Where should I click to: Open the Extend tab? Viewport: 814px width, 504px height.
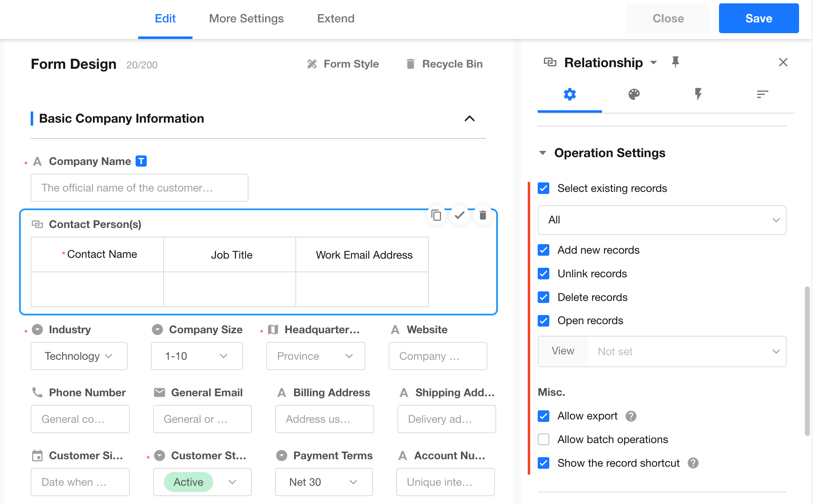tap(336, 19)
